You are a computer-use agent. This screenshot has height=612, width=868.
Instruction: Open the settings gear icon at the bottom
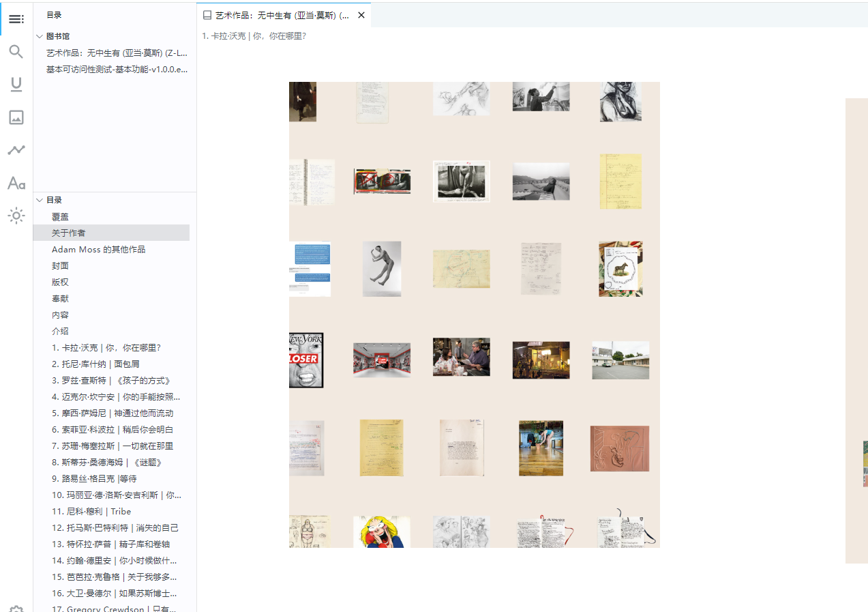[x=16, y=609]
